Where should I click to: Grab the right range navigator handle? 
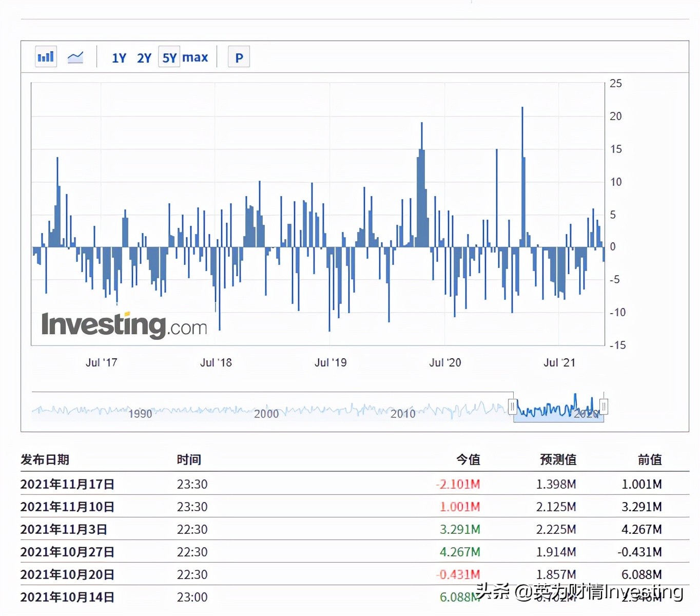604,407
